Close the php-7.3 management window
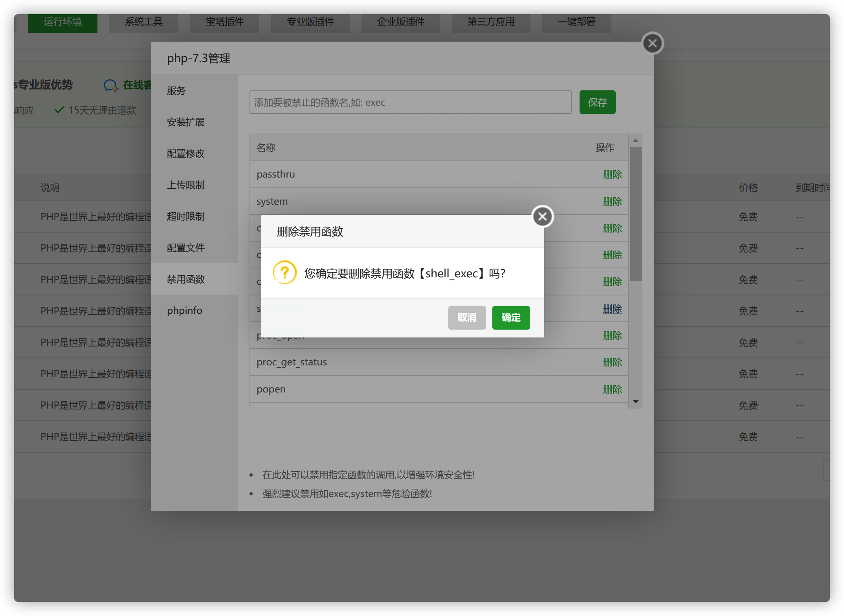Viewport: 844px width, 616px height. [653, 43]
